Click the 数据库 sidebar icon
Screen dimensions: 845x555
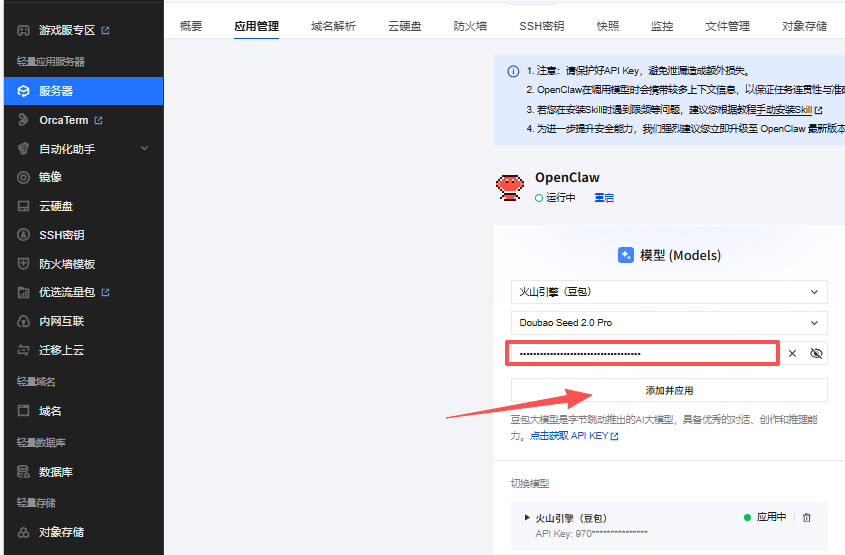pos(23,471)
